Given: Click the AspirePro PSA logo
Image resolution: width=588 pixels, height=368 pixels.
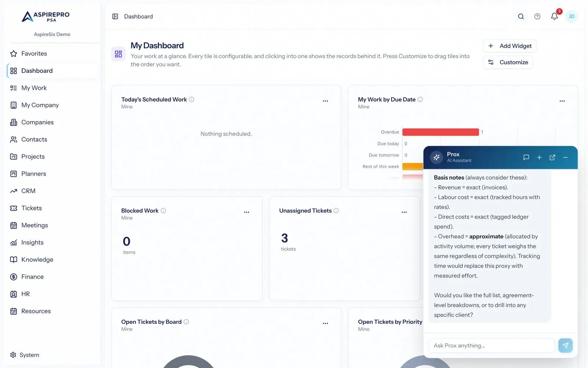Looking at the screenshot, I should tap(46, 17).
